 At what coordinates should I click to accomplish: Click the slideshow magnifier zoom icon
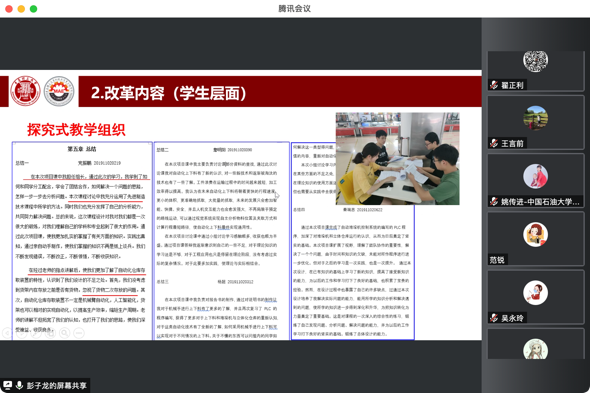click(x=64, y=333)
